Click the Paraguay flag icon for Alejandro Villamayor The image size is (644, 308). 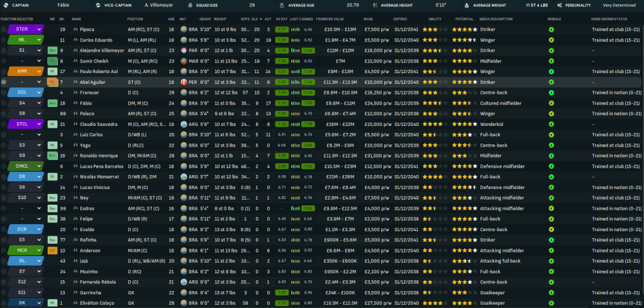coord(183,50)
